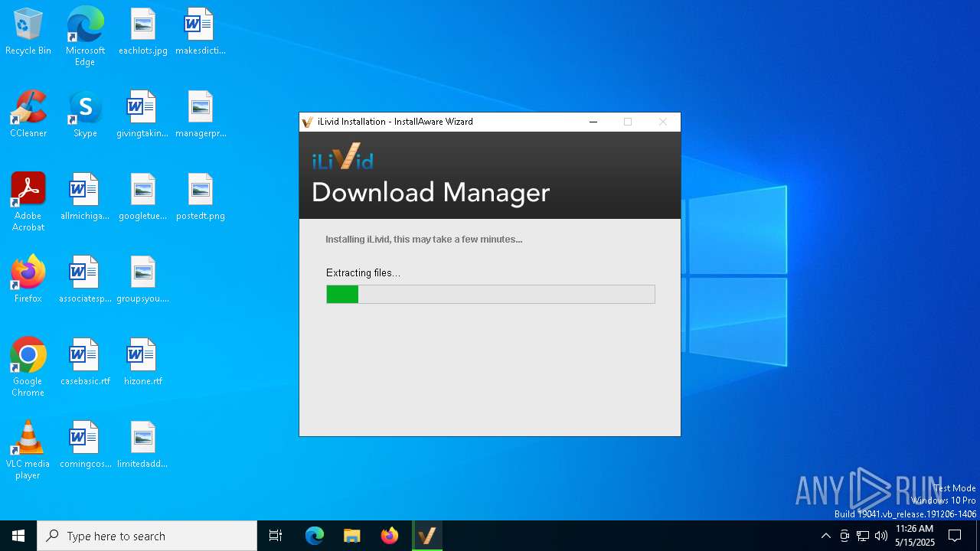Select iLivid installer taskbar button
Screen dimensions: 980x551
(427, 536)
